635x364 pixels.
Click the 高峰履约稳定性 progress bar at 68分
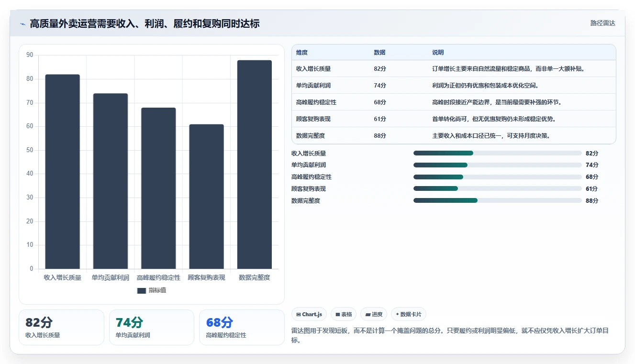click(x=498, y=177)
